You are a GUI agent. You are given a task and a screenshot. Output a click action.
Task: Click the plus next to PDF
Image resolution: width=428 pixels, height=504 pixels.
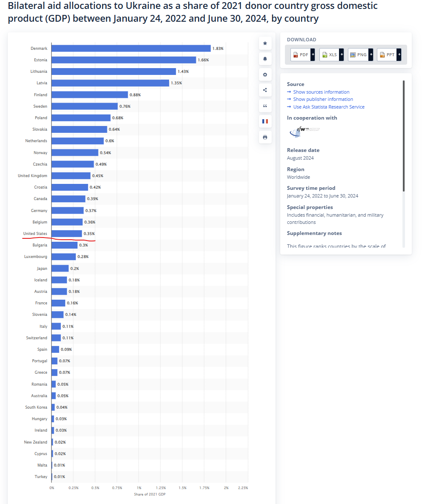[313, 54]
